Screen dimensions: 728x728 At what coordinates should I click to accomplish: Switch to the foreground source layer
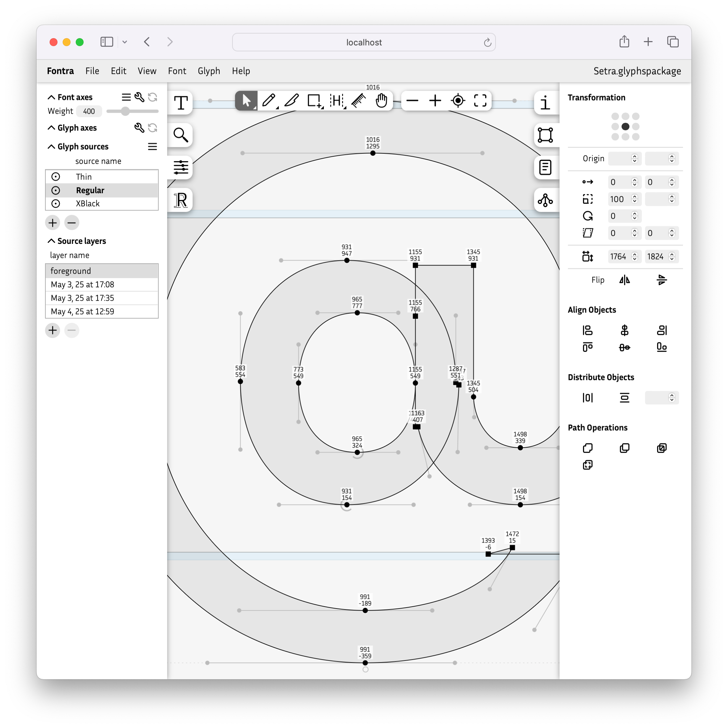(71, 271)
